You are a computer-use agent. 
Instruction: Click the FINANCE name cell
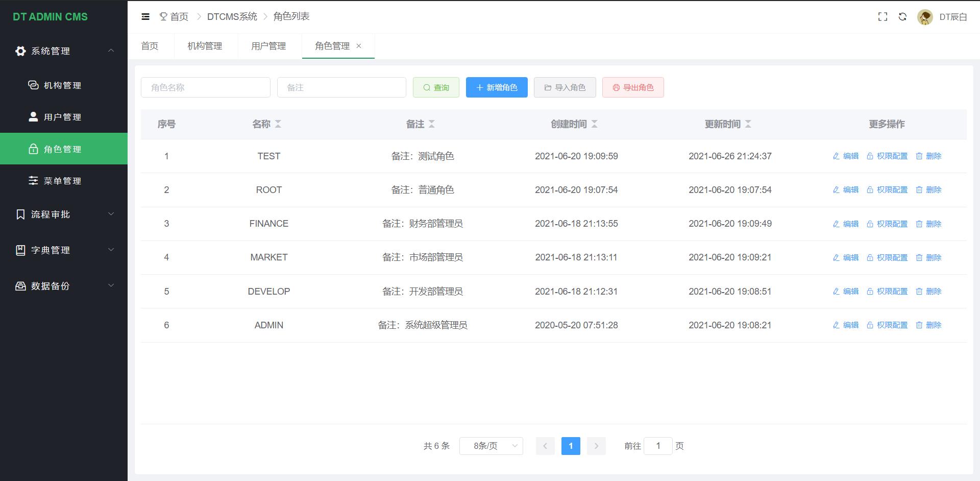coord(269,224)
